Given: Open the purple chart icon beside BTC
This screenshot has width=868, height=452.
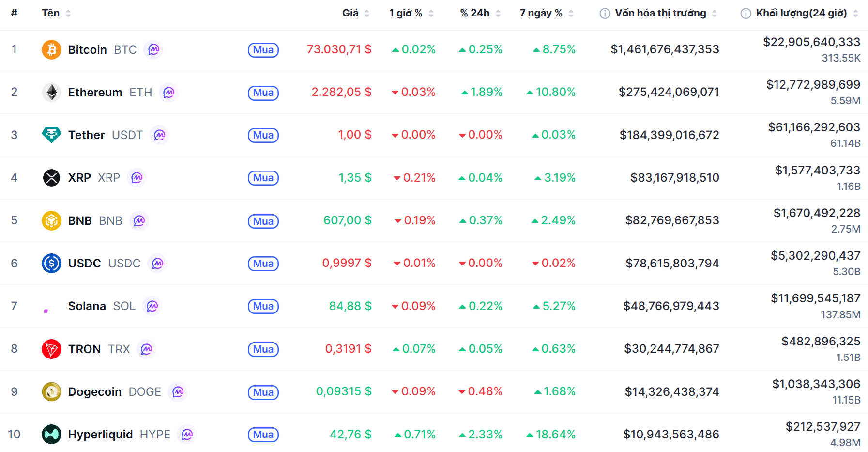Looking at the screenshot, I should pos(153,49).
